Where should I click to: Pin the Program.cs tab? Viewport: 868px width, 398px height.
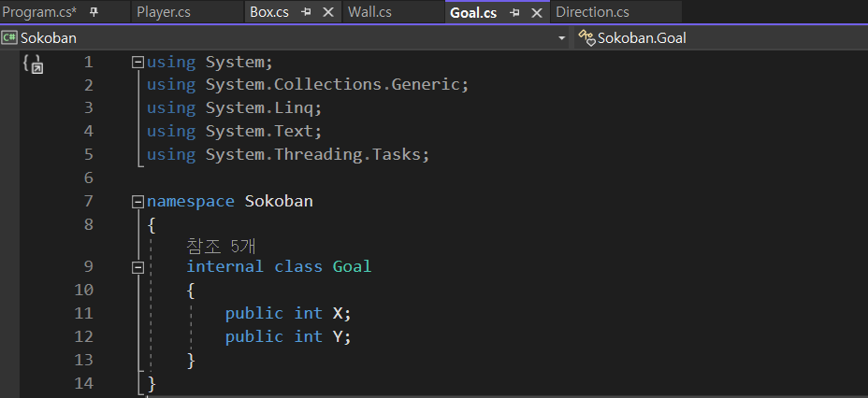94,12
